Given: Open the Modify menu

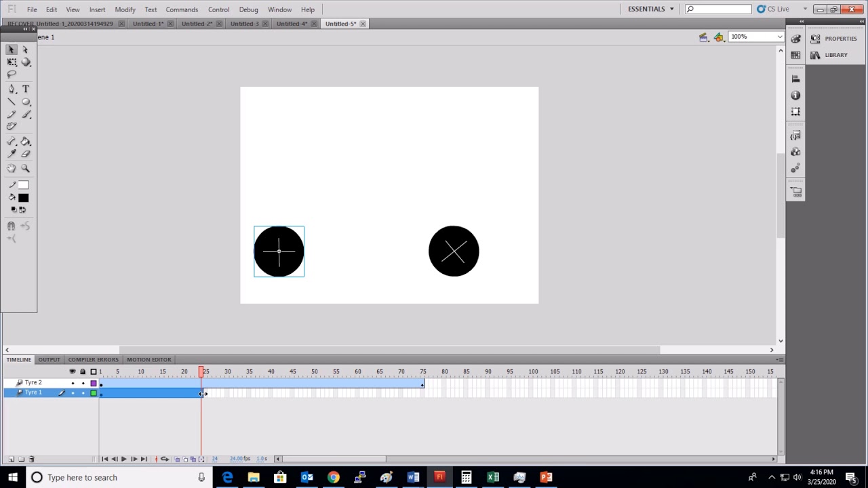Looking at the screenshot, I should coord(125,9).
